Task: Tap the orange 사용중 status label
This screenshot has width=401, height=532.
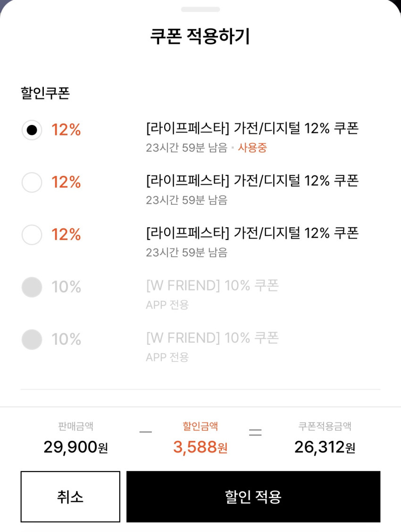Action: tap(252, 148)
